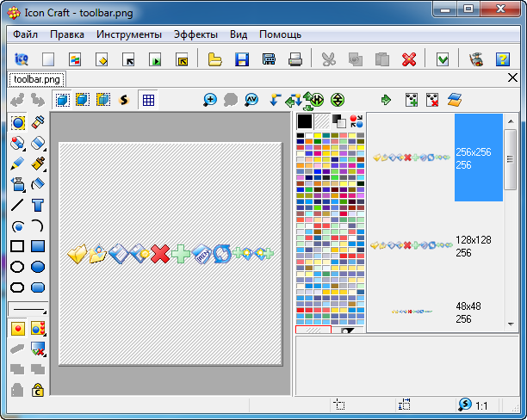Screen dimensions: 527x420
Task: Toggle the pixel grid button
Action: pos(148,100)
